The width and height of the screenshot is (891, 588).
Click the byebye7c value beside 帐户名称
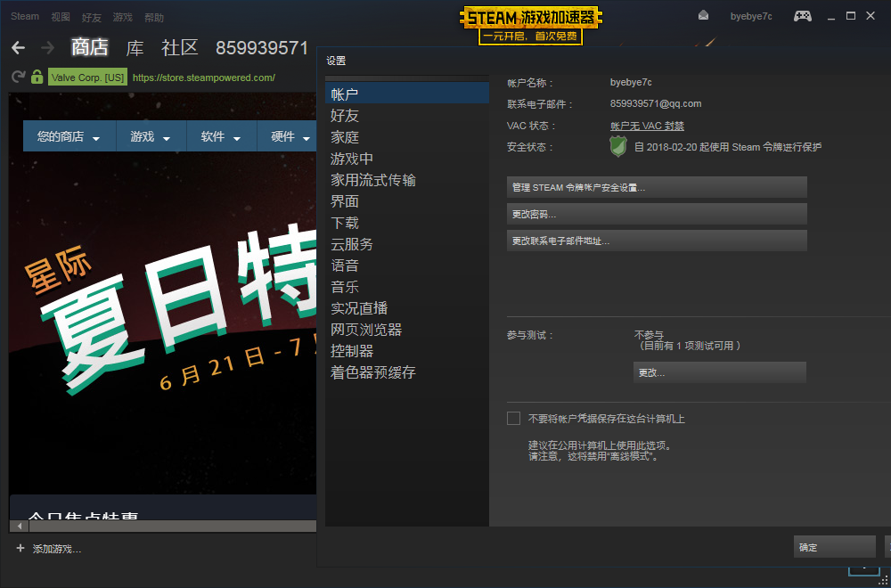pos(631,82)
